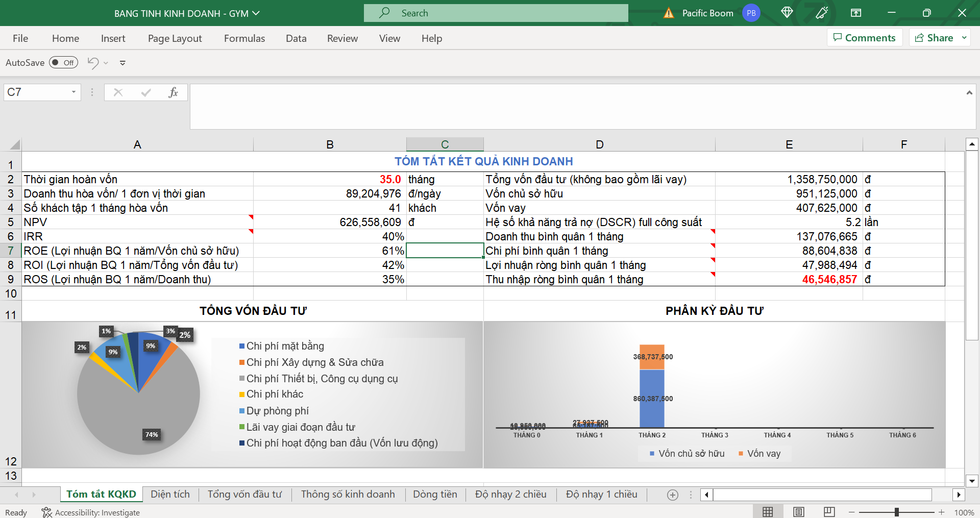
Task: Open the Microsoft Premium diamond icon
Action: [x=787, y=13]
